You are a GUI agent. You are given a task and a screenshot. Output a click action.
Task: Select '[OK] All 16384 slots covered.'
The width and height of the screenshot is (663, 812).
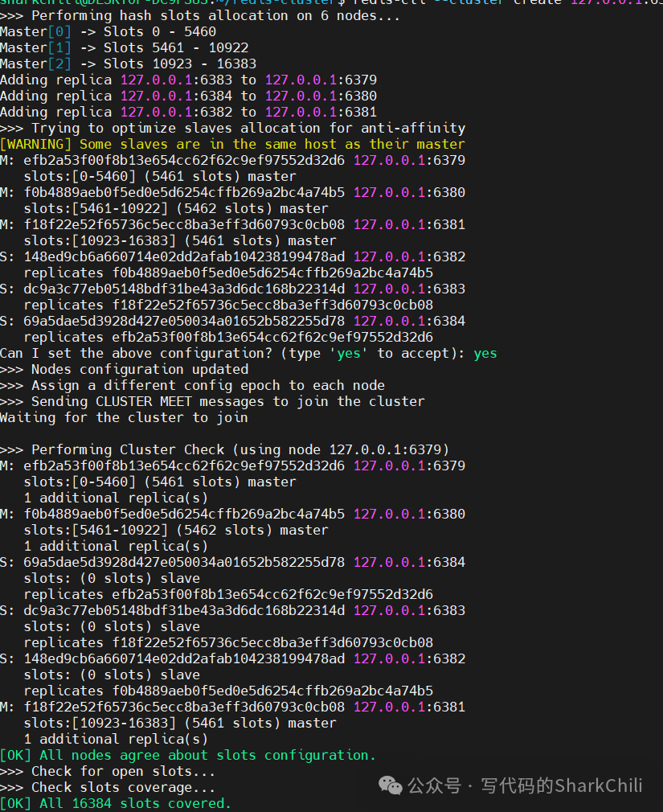[x=116, y=803]
